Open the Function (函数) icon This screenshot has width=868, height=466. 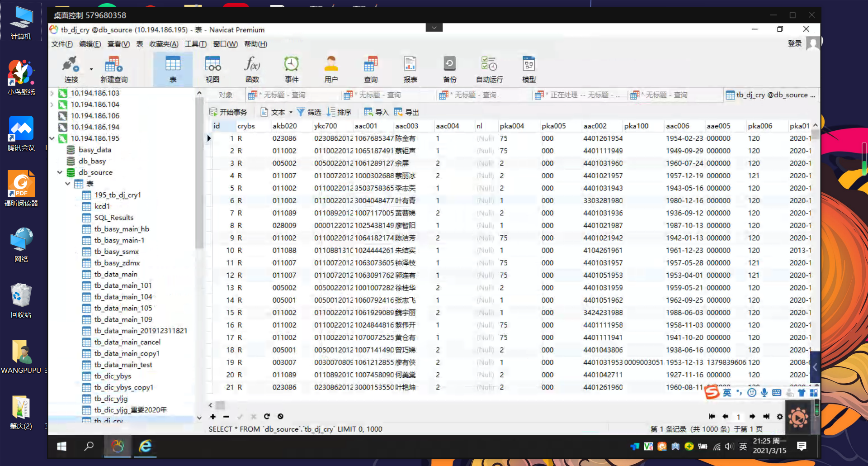tap(252, 69)
